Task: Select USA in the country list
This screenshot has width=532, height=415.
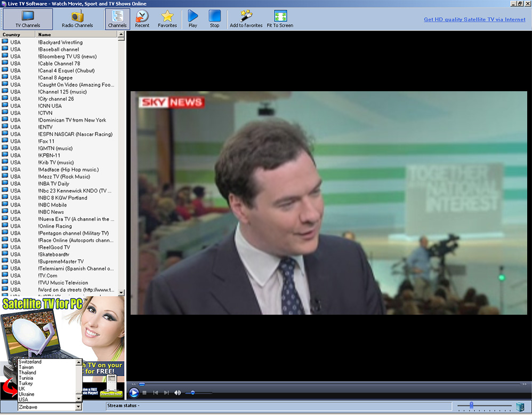Action: tap(23, 400)
